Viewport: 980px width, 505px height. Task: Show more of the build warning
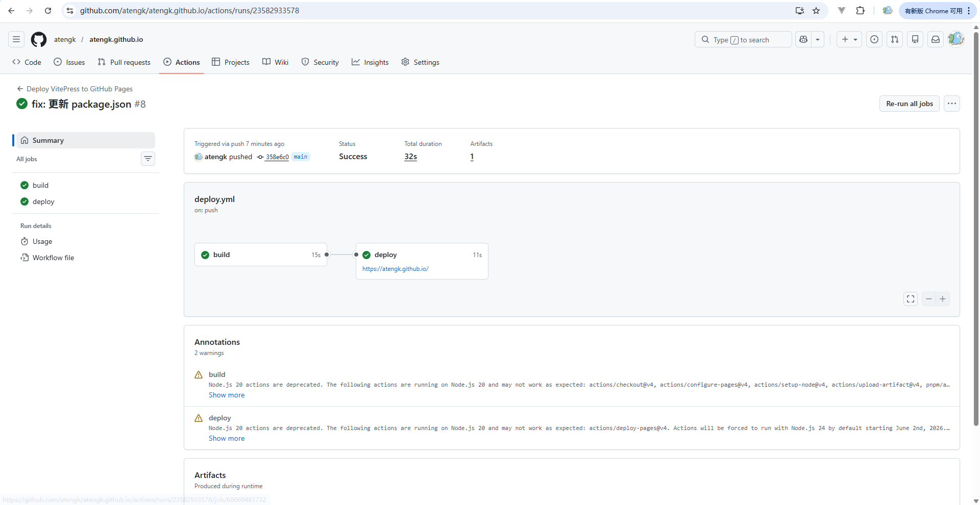(227, 395)
